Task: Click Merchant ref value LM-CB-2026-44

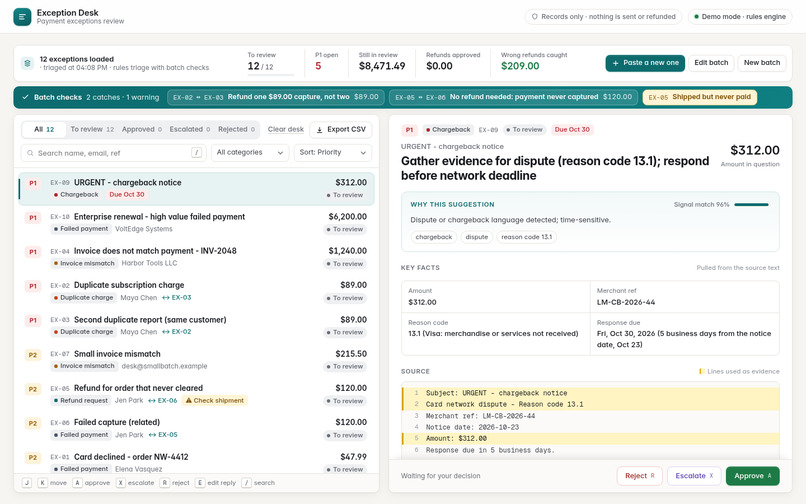Action: point(626,302)
